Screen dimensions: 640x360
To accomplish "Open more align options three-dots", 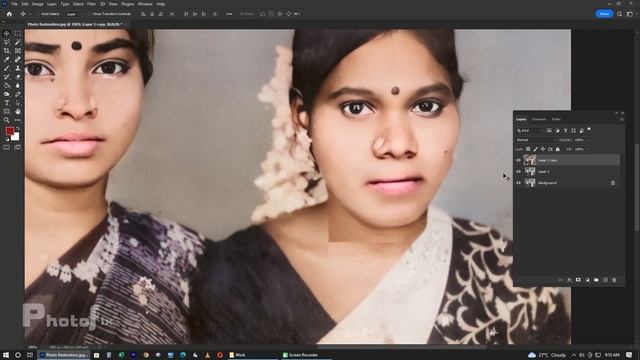I will (x=229, y=14).
